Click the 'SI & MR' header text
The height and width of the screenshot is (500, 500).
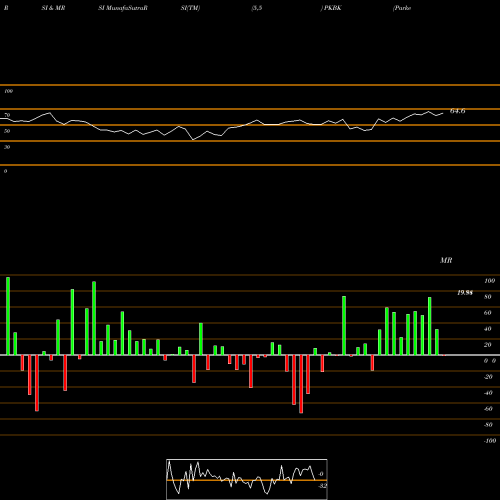(53, 8)
